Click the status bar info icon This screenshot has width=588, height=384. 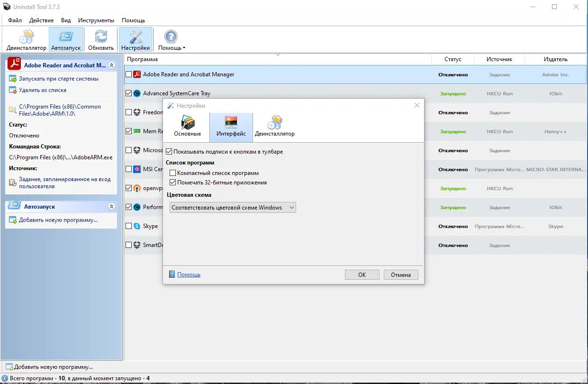pyautogui.click(x=5, y=378)
